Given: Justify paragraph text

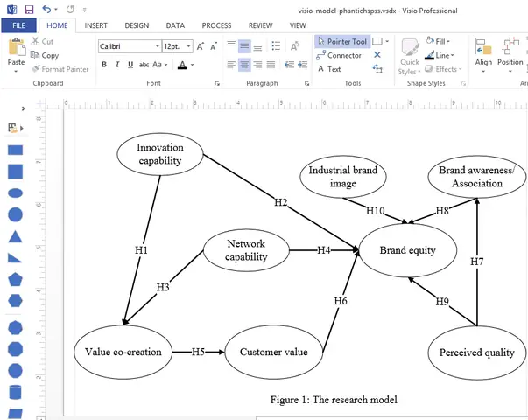Looking at the screenshot, I should coord(271,65).
